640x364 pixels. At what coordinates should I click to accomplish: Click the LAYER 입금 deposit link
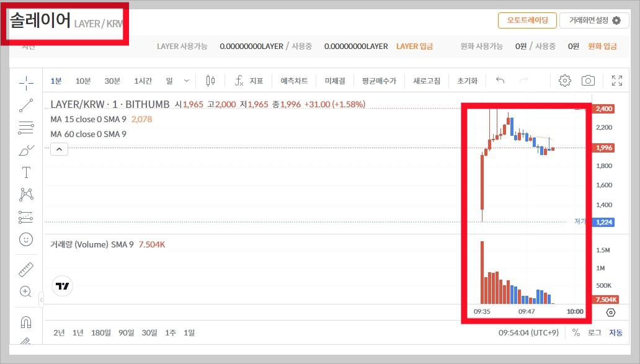coord(415,46)
